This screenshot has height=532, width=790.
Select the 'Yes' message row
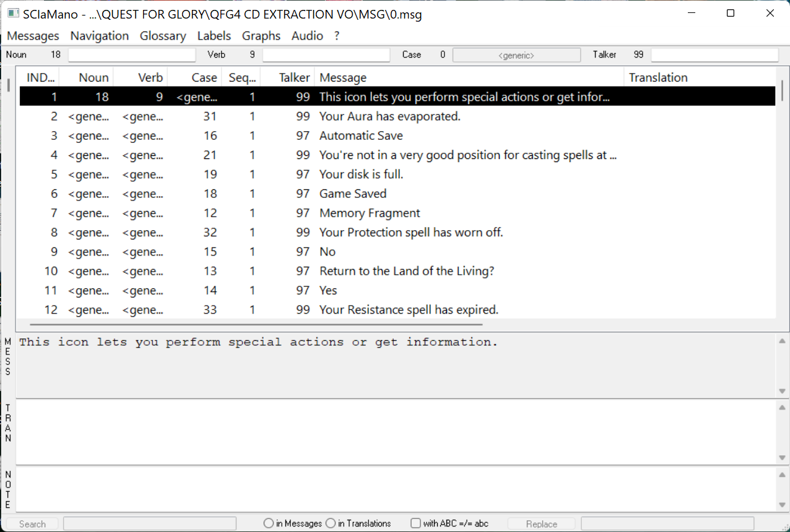pyautogui.click(x=397, y=290)
